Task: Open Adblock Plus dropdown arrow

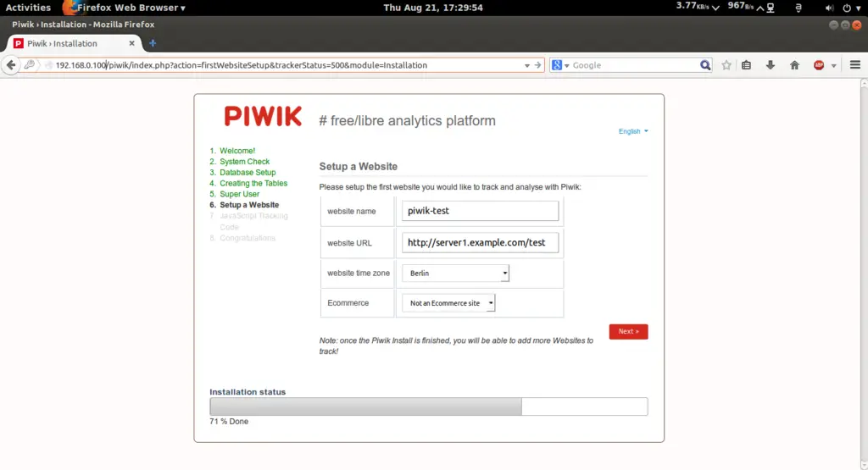Action: [x=833, y=66]
